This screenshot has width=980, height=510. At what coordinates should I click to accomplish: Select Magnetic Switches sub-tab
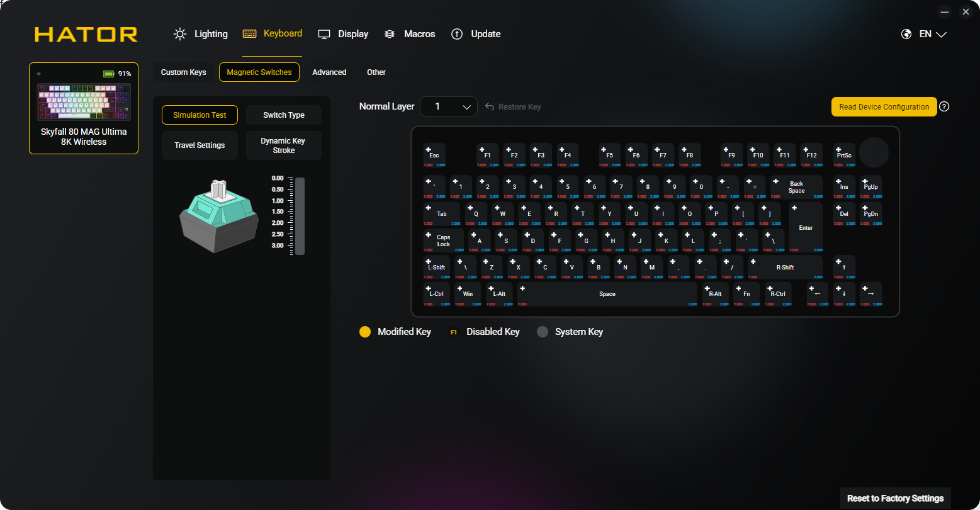(259, 72)
